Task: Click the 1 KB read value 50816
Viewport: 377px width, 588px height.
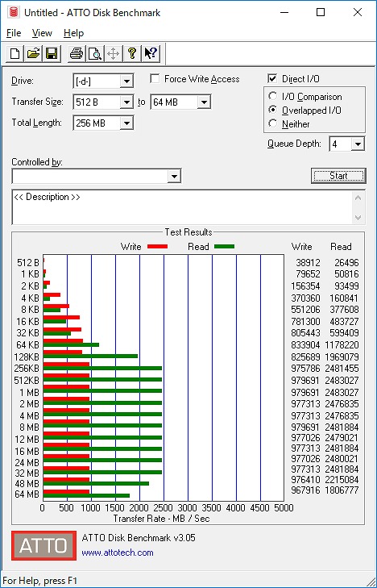Action: click(346, 273)
